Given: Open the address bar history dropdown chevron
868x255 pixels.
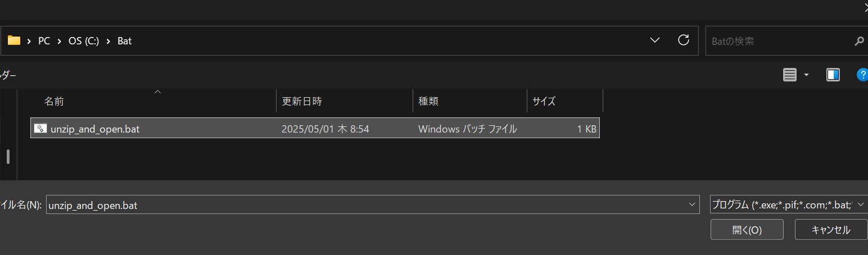Looking at the screenshot, I should click(x=654, y=40).
